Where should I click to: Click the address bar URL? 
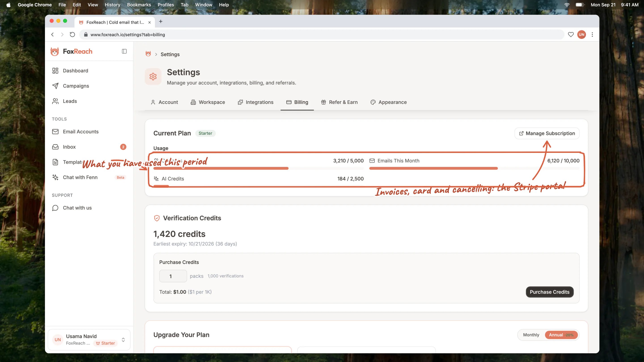tap(127, 34)
